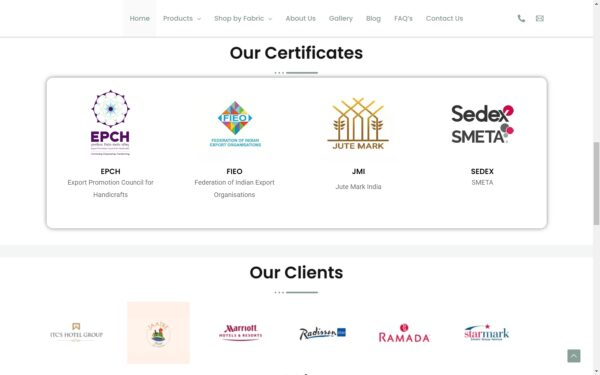This screenshot has width=600, height=375.
Task: Click the page vertical scrollbar thumb
Action: pyautogui.click(x=596, y=184)
